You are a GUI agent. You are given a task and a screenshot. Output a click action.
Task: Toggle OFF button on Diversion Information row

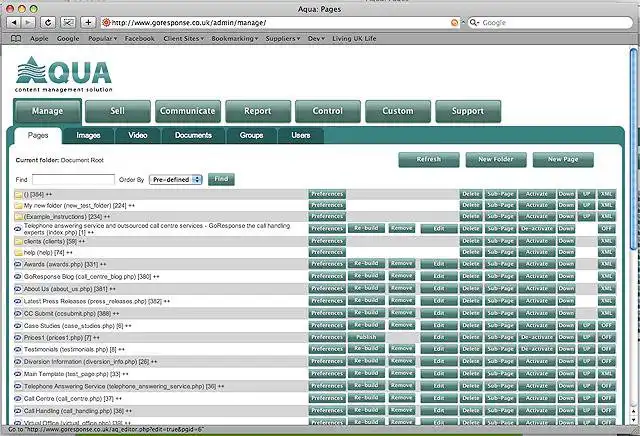click(607, 362)
